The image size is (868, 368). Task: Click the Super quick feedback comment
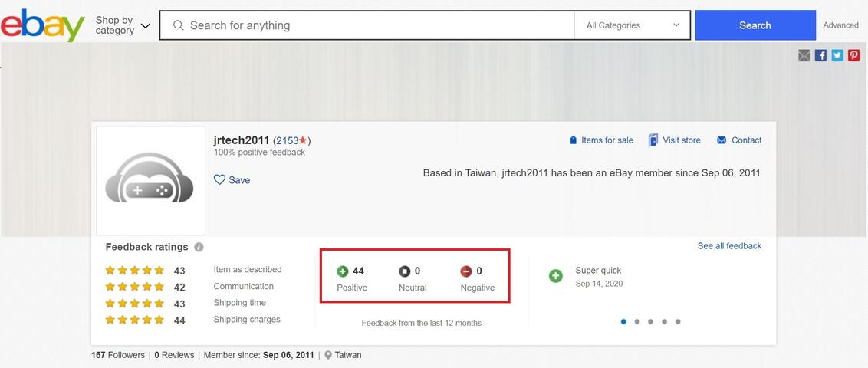pos(598,271)
